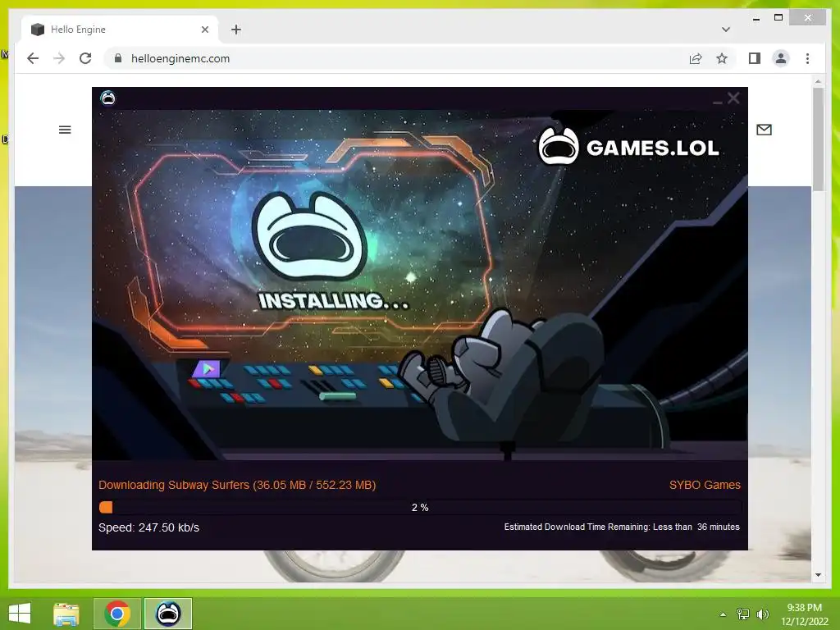This screenshot has width=840, height=630.
Task: Click the SYBO Games label
Action: (x=705, y=485)
